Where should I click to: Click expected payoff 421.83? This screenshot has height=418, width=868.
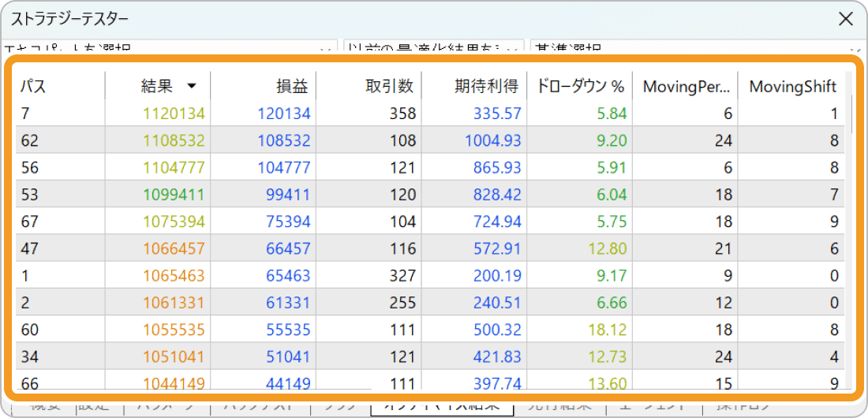(497, 356)
